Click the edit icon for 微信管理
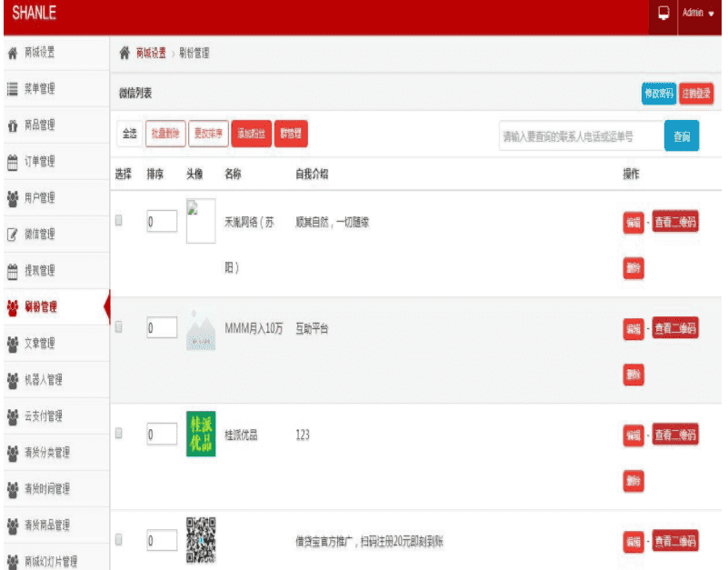 [x=13, y=235]
